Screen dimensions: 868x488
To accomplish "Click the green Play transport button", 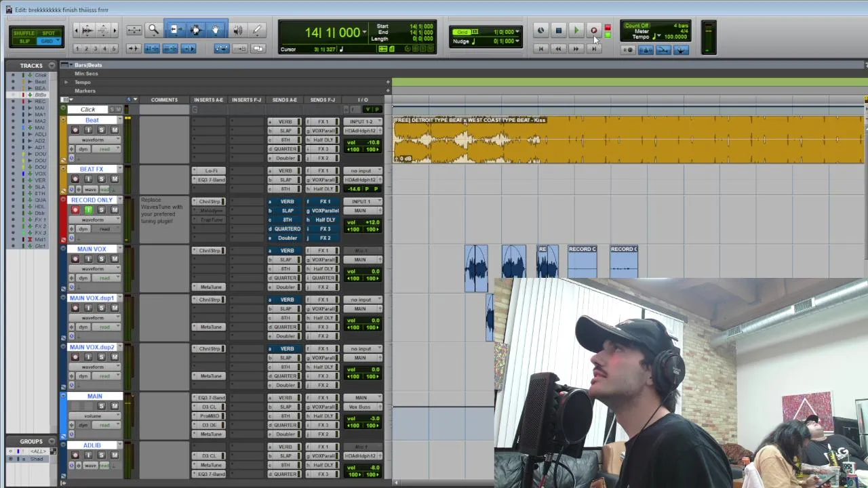I will click(x=576, y=30).
